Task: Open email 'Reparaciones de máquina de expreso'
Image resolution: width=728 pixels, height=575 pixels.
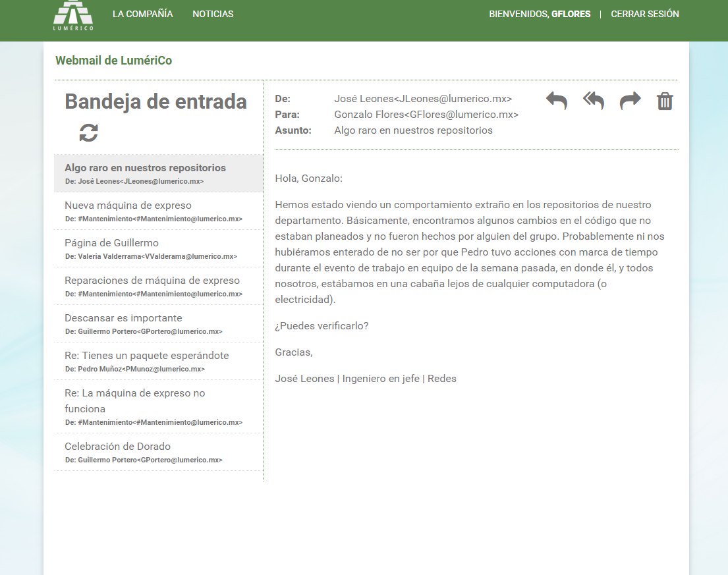Action: click(159, 287)
